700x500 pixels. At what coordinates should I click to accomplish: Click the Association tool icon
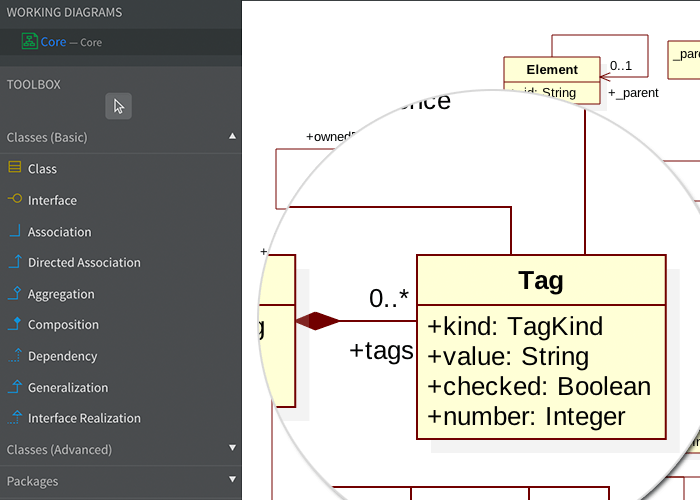pos(15,230)
